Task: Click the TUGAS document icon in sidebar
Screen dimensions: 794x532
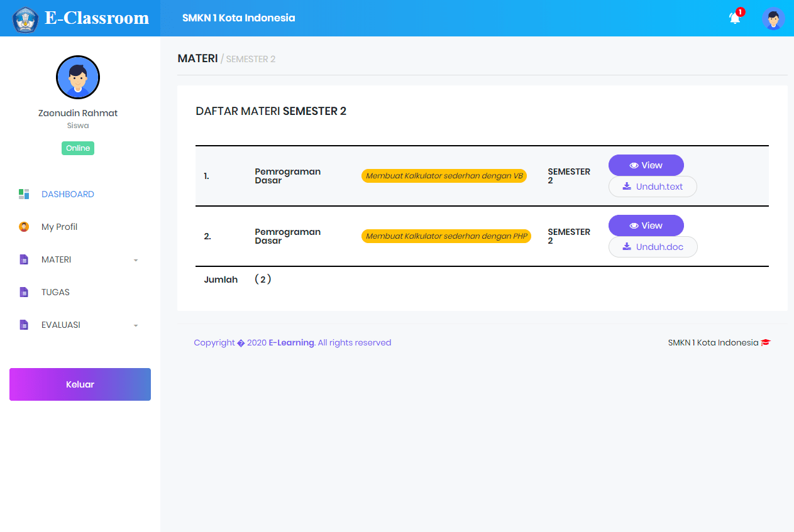Action: pos(24,292)
